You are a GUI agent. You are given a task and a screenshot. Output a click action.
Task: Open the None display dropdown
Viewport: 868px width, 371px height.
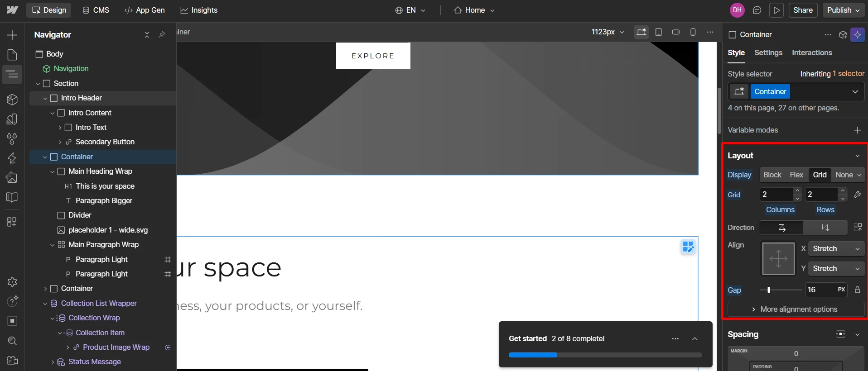point(848,175)
